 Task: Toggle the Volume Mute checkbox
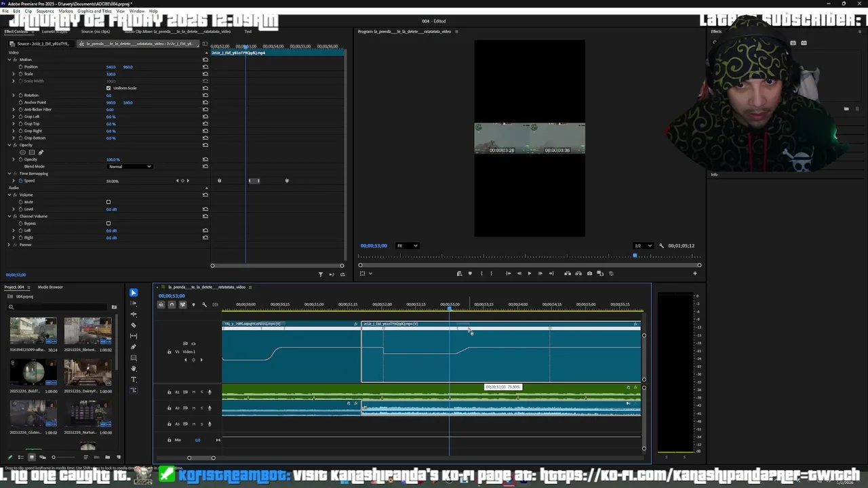[x=108, y=202]
